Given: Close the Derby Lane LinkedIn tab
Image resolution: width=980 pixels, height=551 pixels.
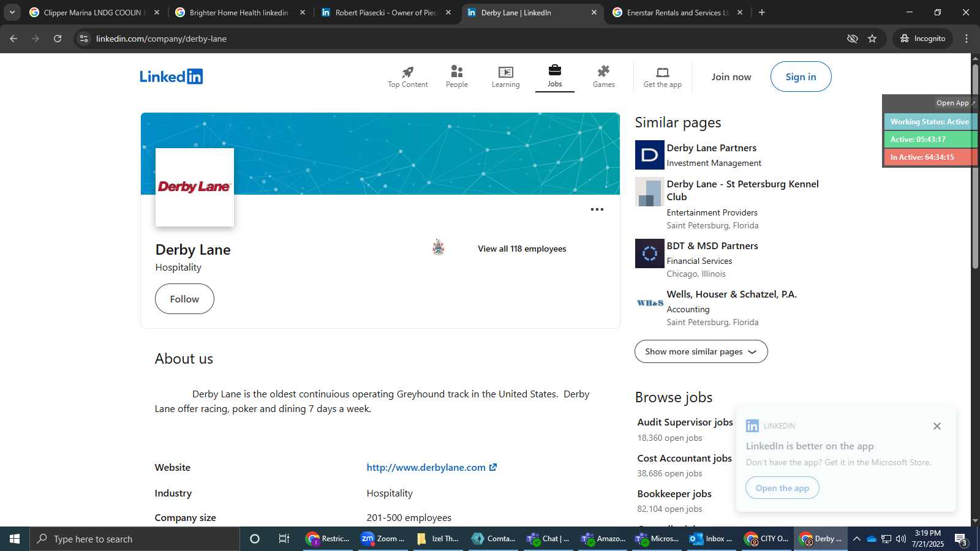Looking at the screenshot, I should click(x=594, y=12).
